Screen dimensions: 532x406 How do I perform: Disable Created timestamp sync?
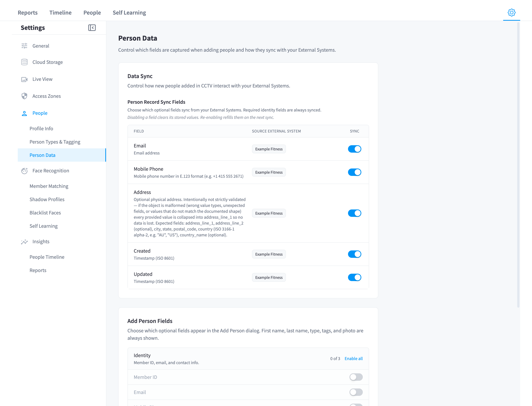354,254
